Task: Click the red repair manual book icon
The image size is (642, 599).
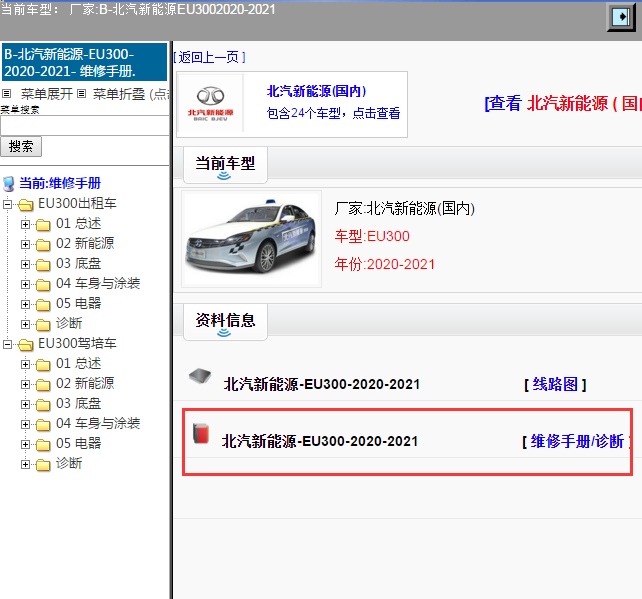Action: point(201,434)
